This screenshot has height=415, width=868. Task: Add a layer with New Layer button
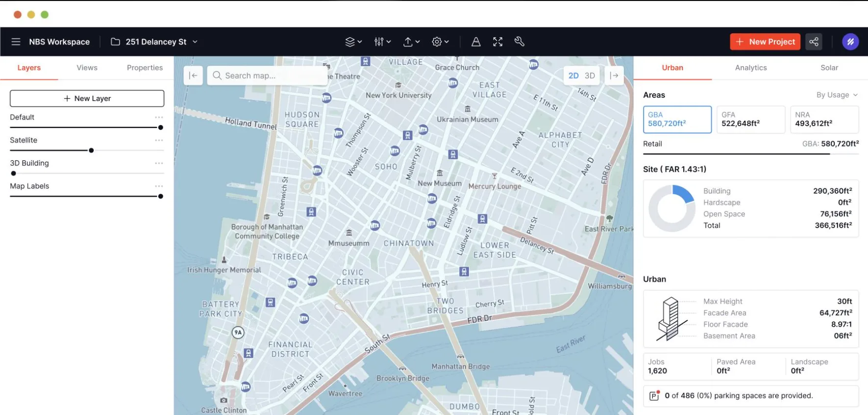[x=87, y=98]
